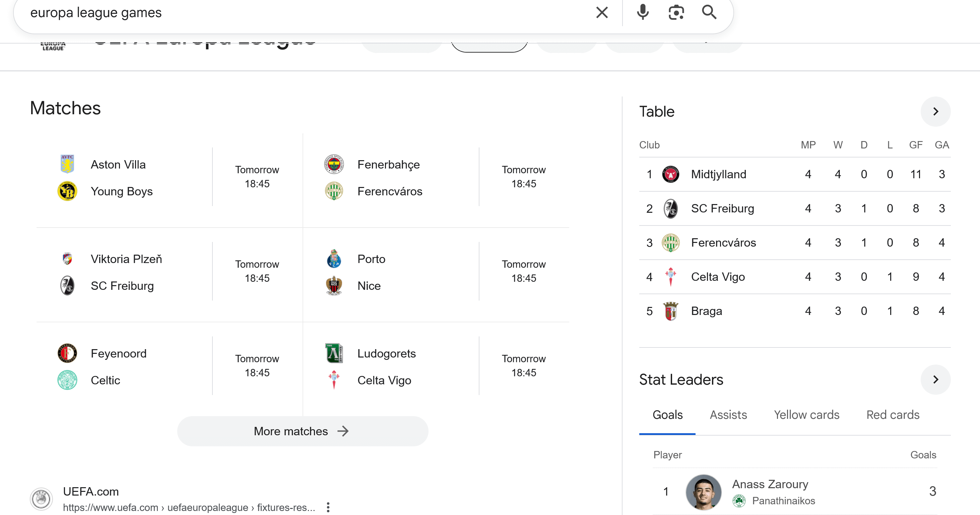Select the Red cards tab
The height and width of the screenshot is (515, 980).
[893, 414]
